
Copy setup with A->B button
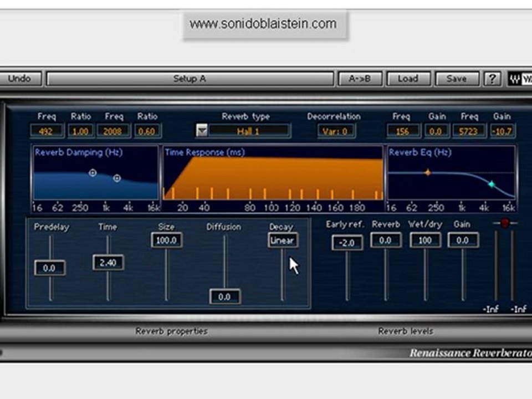360,79
